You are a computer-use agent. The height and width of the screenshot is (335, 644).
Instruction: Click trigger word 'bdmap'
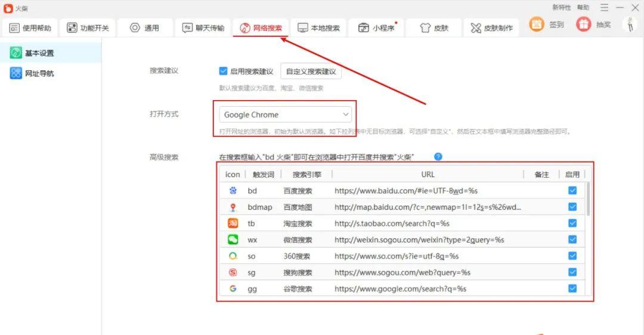coord(259,207)
